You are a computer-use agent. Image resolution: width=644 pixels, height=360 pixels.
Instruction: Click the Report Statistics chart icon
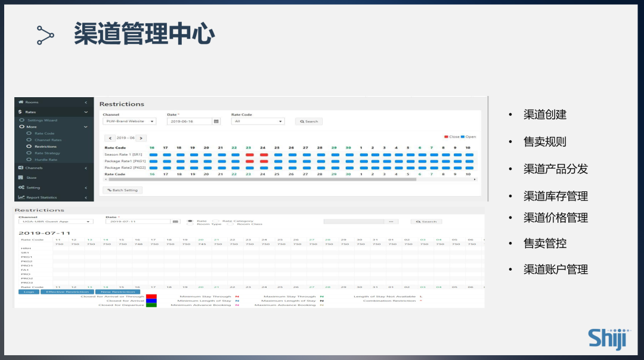(21, 197)
